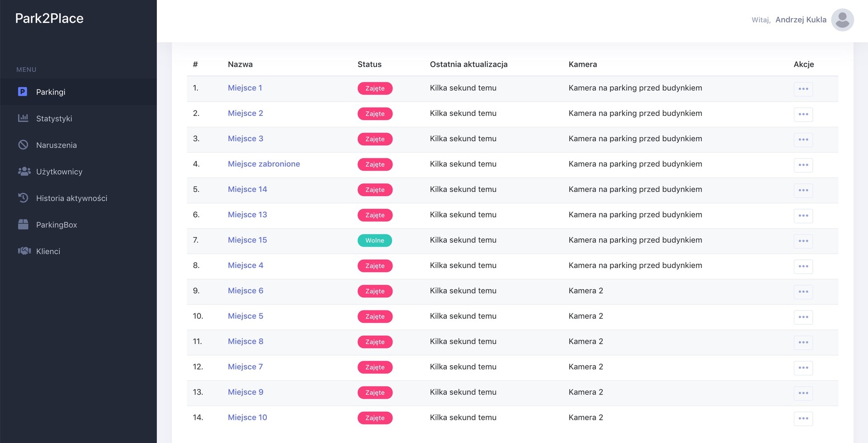Expand actions for Miejsce 13

pos(803,215)
